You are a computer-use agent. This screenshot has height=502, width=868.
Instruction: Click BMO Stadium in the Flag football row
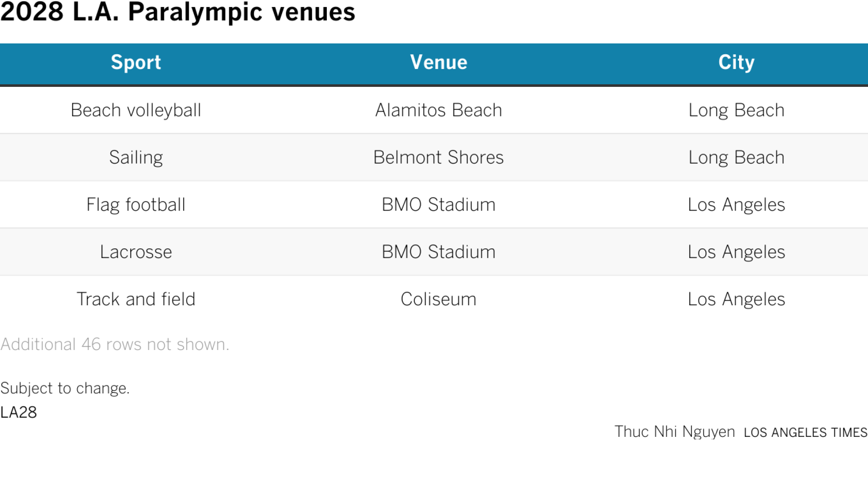[438, 205]
